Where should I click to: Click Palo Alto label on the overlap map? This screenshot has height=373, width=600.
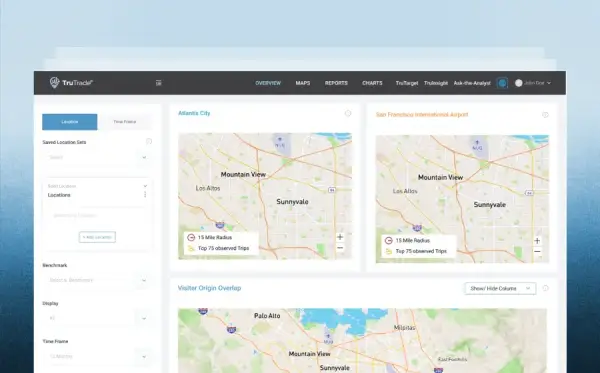[x=267, y=316]
